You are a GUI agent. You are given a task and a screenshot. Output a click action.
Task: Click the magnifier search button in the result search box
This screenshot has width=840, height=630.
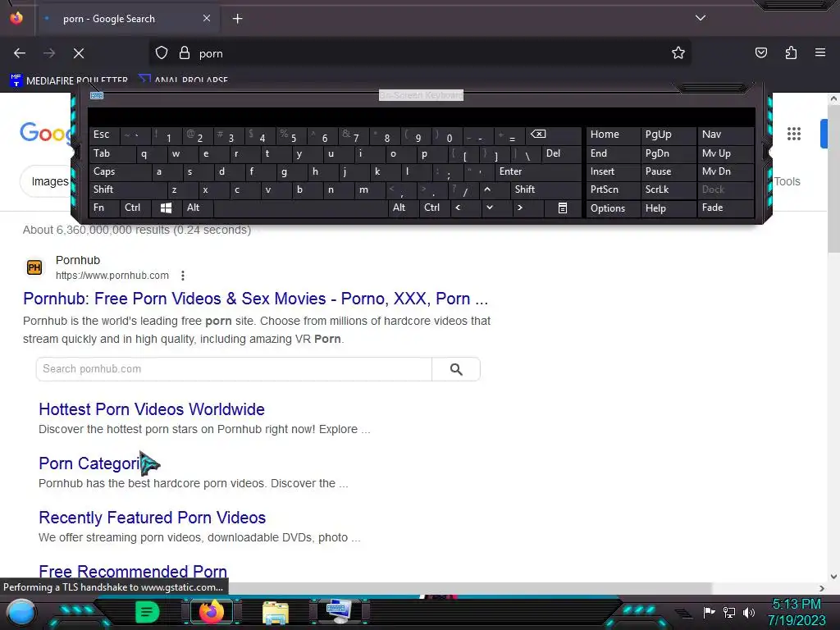456,369
